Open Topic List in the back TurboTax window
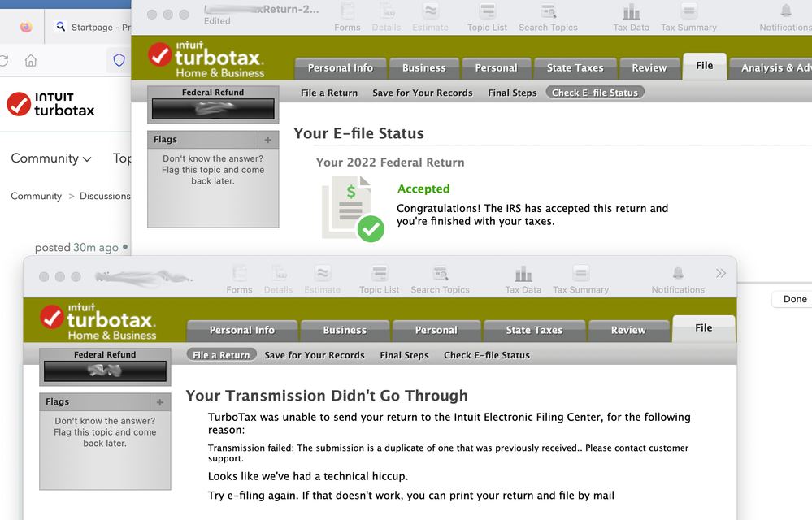 488,17
